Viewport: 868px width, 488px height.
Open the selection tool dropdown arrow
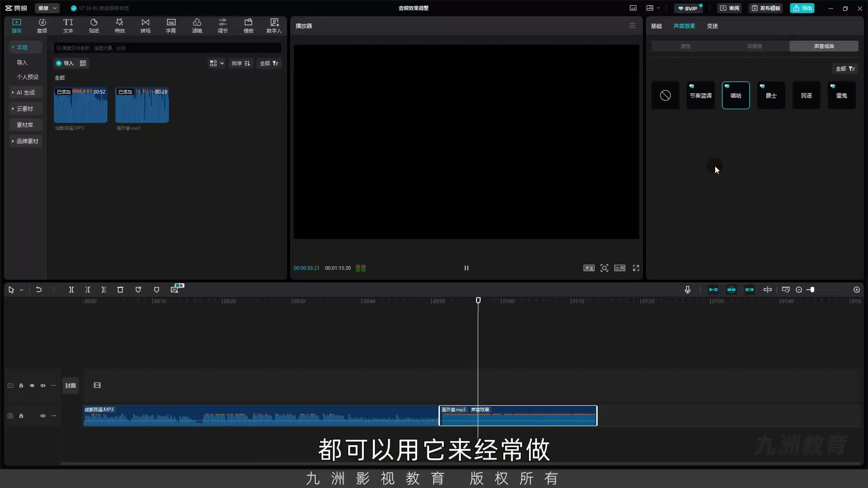tap(21, 290)
